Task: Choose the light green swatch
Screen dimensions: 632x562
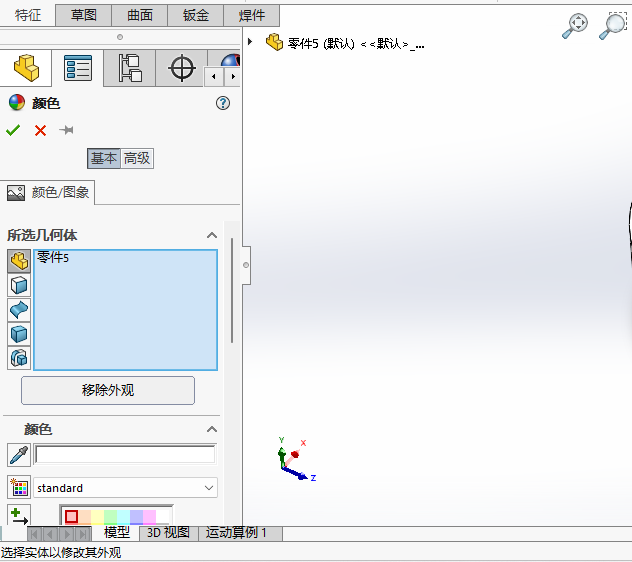Action: (110, 516)
